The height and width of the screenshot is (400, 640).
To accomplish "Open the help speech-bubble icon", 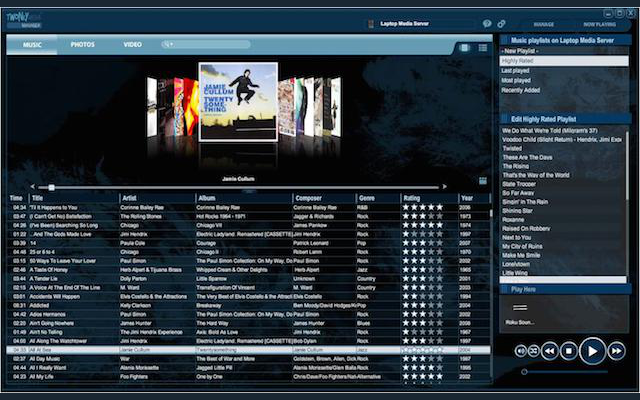I will [x=487, y=24].
